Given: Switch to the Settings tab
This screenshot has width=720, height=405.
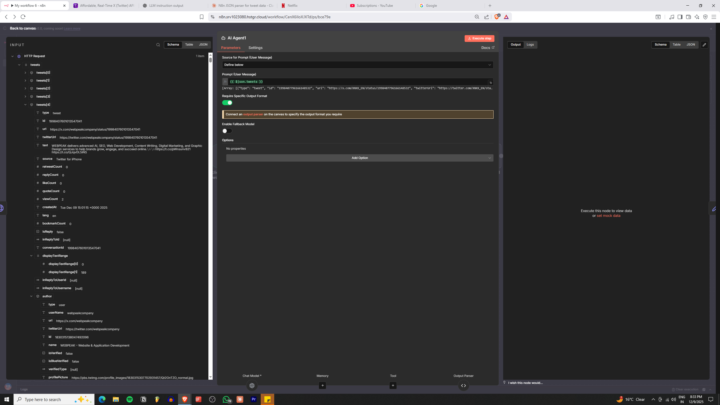Looking at the screenshot, I should [255, 48].
